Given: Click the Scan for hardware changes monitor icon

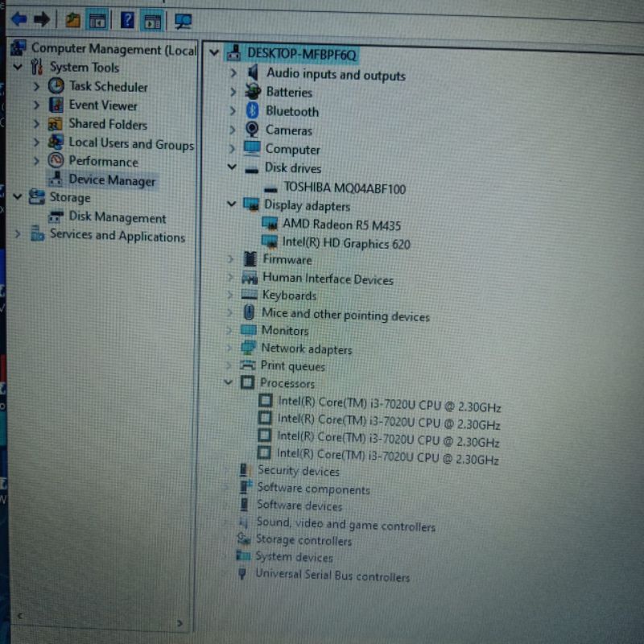Looking at the screenshot, I should (183, 22).
